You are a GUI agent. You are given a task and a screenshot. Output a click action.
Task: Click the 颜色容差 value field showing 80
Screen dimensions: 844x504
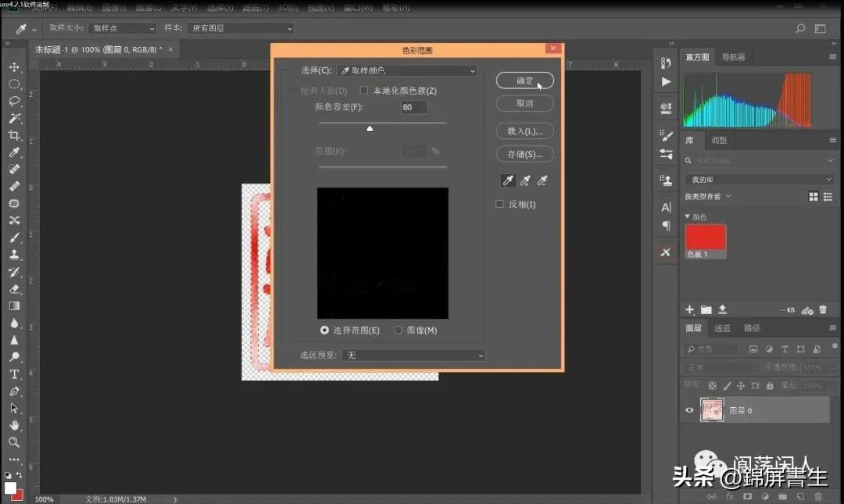pyautogui.click(x=413, y=107)
